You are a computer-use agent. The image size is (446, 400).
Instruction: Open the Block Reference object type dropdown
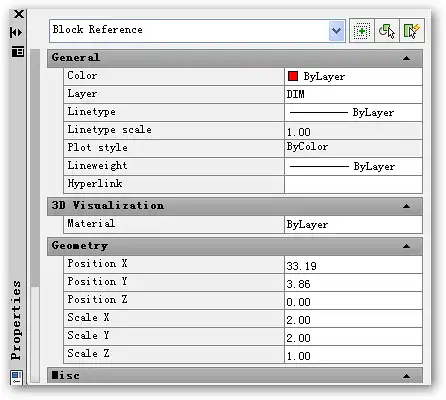pyautogui.click(x=336, y=31)
